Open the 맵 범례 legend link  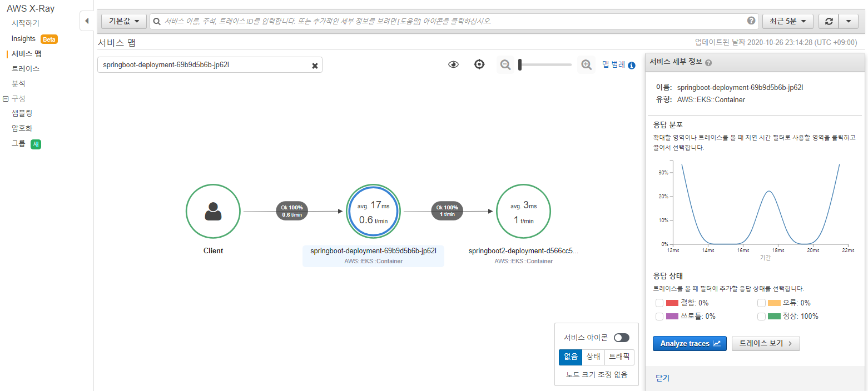pyautogui.click(x=614, y=64)
